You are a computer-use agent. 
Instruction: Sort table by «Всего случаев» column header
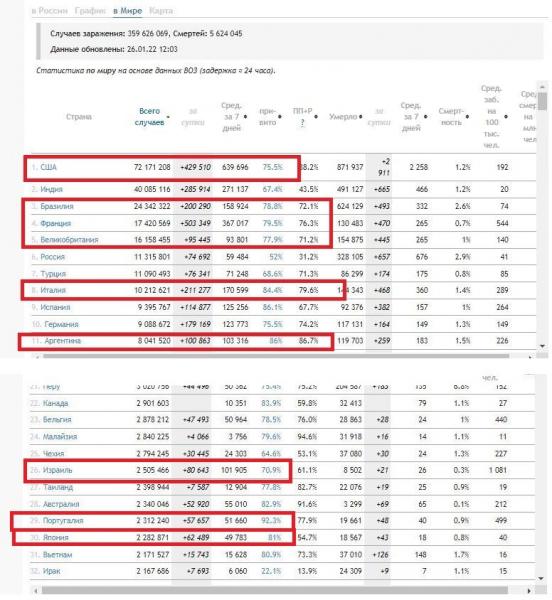click(x=149, y=117)
